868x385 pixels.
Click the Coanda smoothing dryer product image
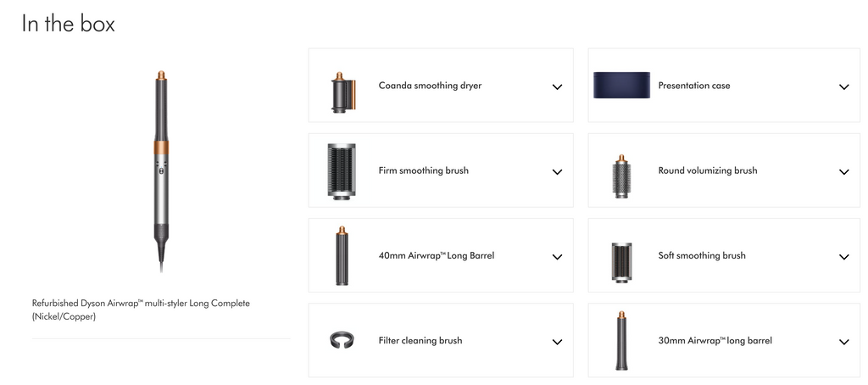(x=342, y=92)
